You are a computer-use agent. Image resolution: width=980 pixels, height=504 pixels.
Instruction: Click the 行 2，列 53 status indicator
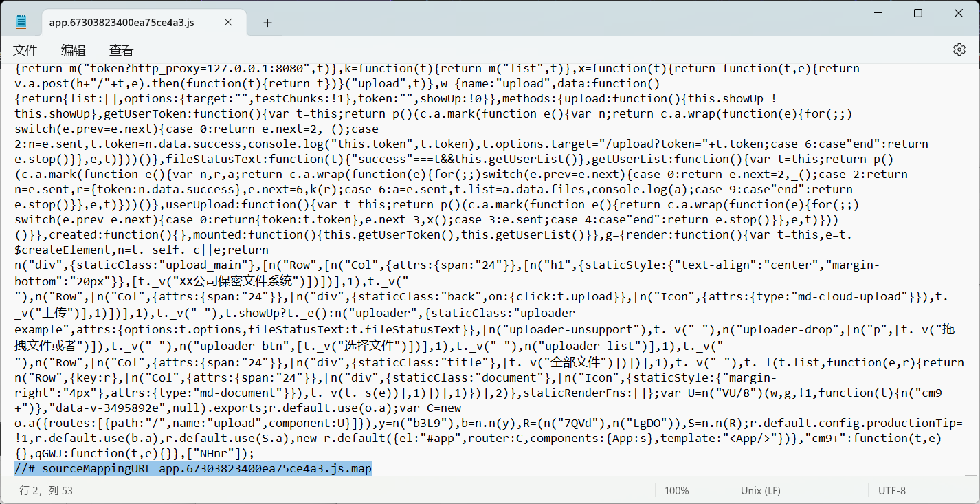(46, 491)
